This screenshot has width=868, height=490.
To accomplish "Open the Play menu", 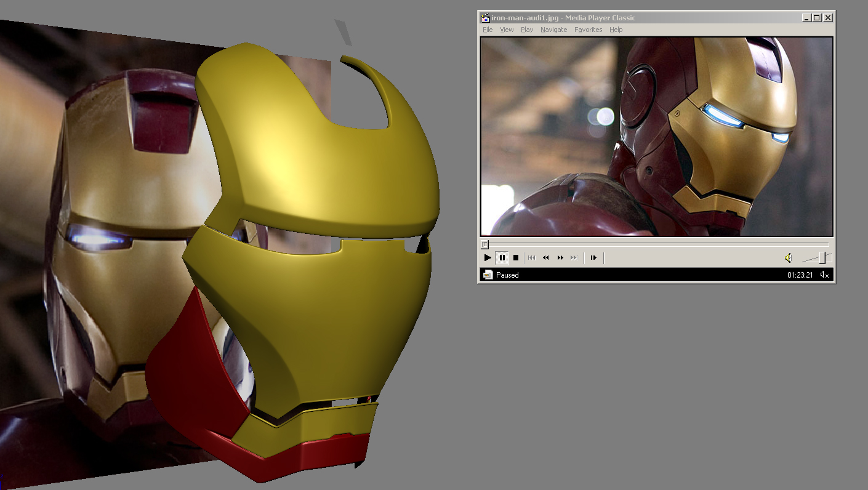I will 527,30.
